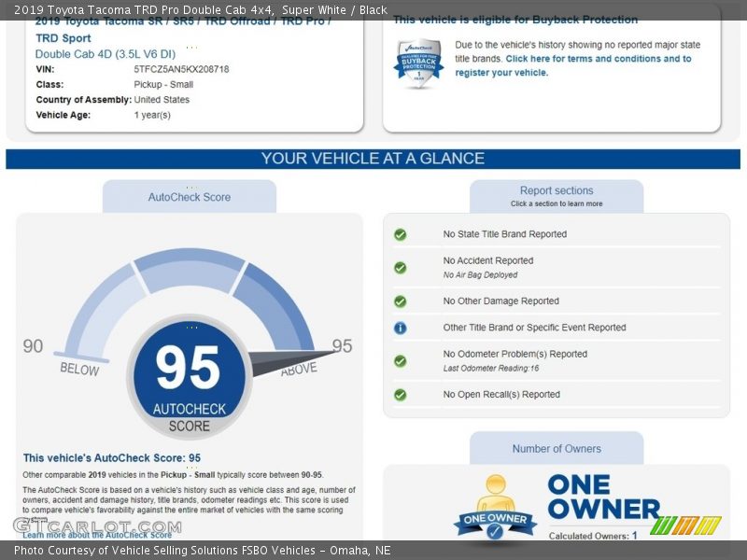This screenshot has width=747, height=560.
Task: Open Other Title Brand or Specific Event section
Action: coord(556,328)
